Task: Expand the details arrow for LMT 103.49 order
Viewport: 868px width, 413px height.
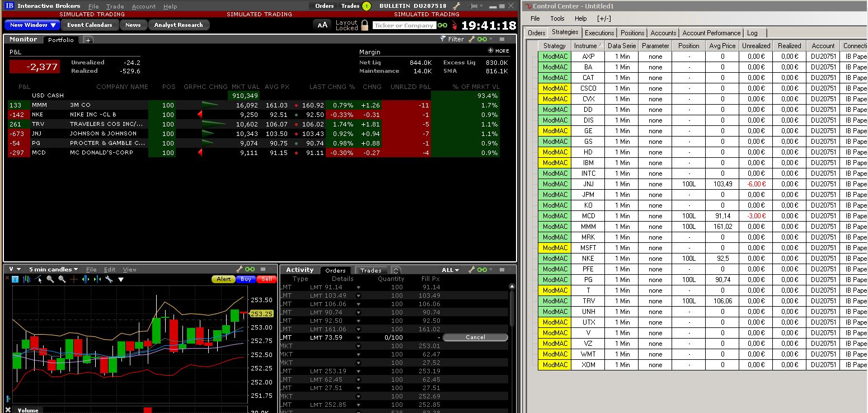Action: pyautogui.click(x=359, y=295)
